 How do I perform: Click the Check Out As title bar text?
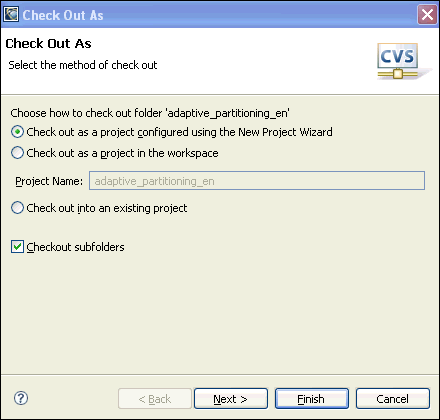click(x=63, y=15)
